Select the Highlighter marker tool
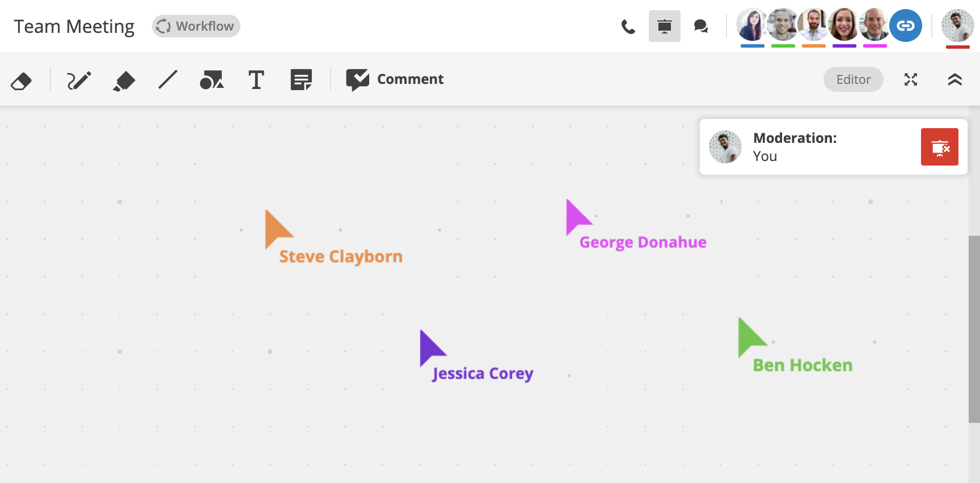 pyautogui.click(x=124, y=80)
